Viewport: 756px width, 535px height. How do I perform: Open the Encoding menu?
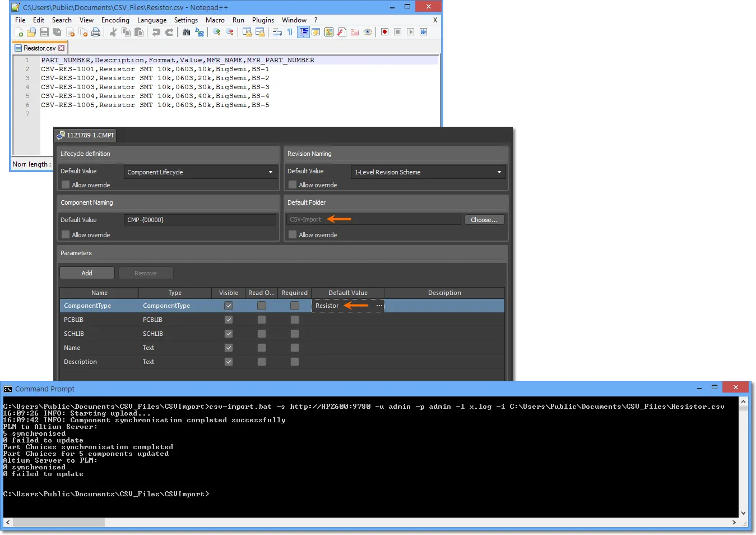coord(115,20)
